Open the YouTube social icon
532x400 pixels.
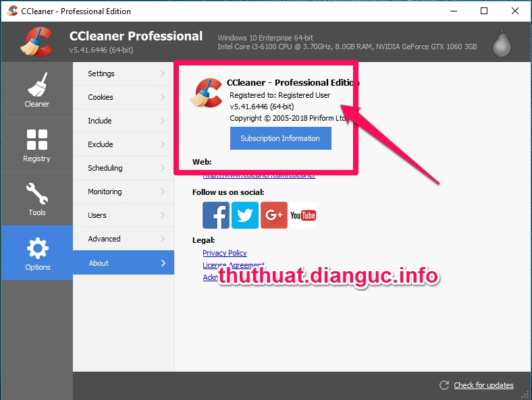(303, 215)
